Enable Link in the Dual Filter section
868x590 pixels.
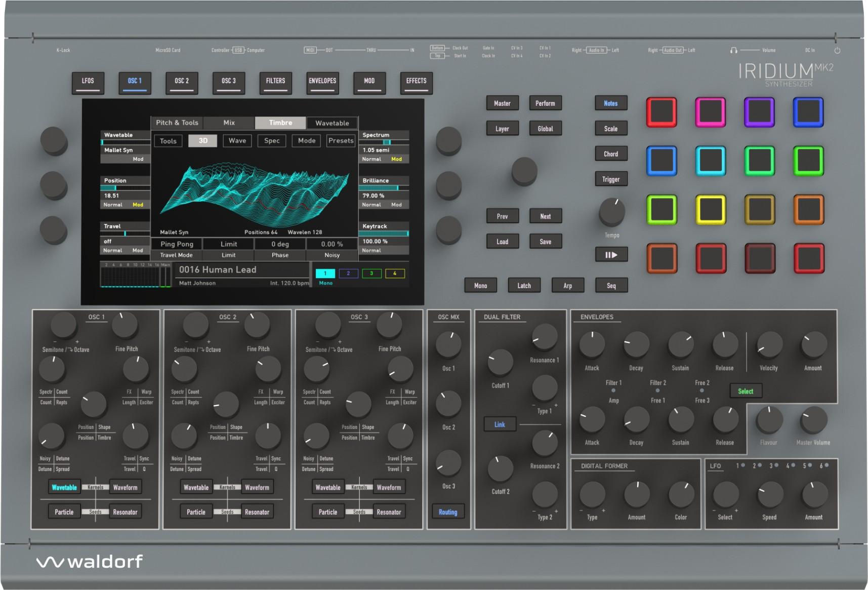pyautogui.click(x=499, y=424)
